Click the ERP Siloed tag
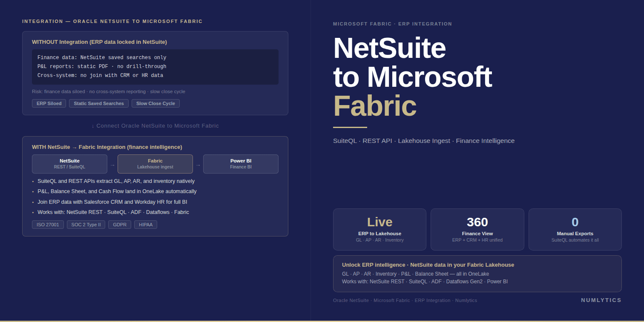 [x=49, y=103]
